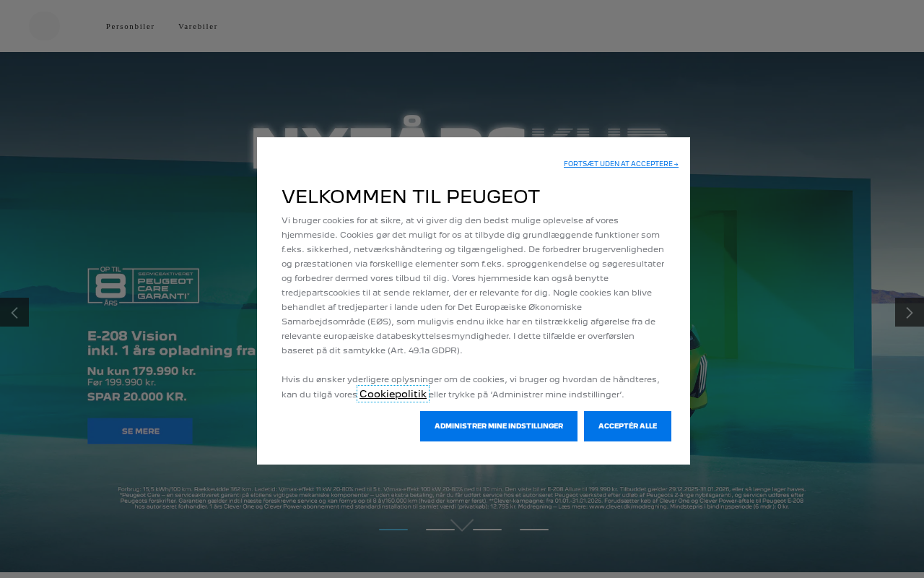Click the 'VELKOMMEN TIL PEUGEOT' heading
The width and height of the screenshot is (924, 578).
coord(411,197)
